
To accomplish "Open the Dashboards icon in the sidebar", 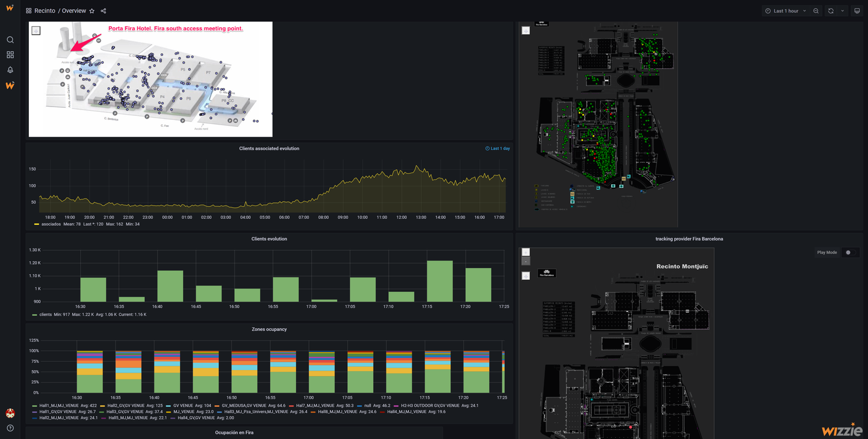I will click(x=9, y=54).
